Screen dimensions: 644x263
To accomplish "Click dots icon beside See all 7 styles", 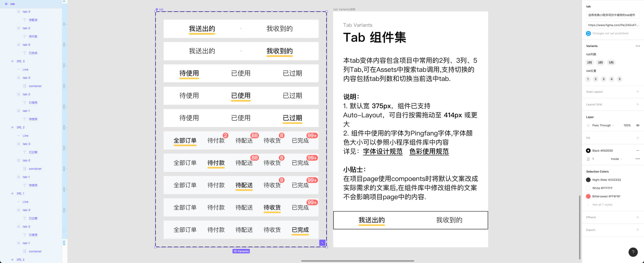I will (588, 205).
